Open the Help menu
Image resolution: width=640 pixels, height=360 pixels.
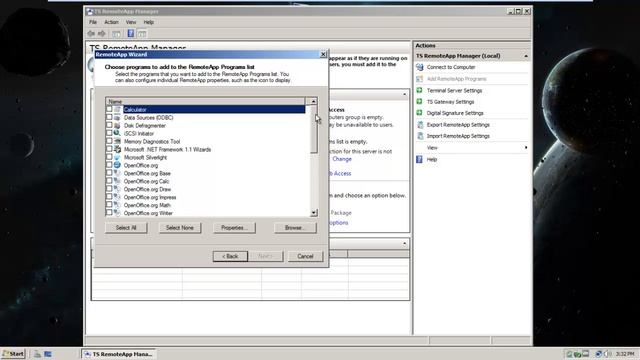(x=149, y=22)
